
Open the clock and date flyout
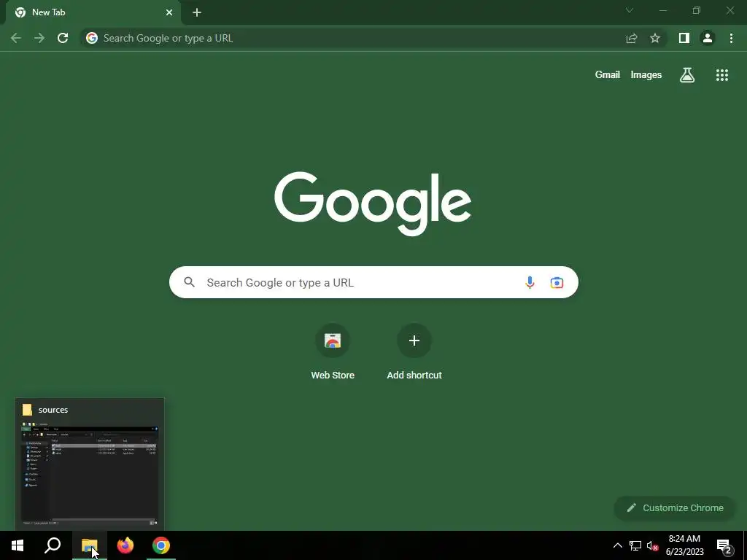(x=684, y=545)
